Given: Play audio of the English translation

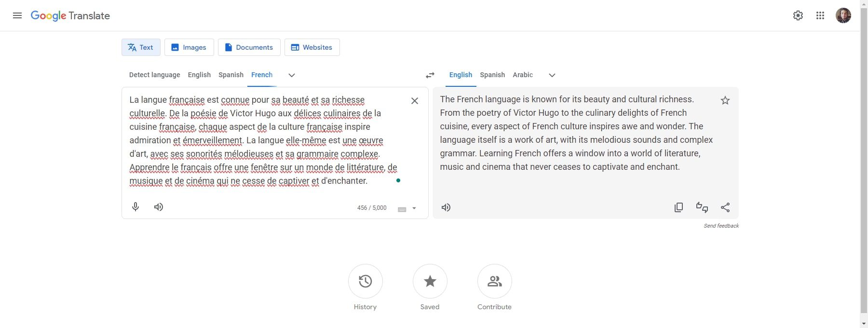Looking at the screenshot, I should [446, 207].
